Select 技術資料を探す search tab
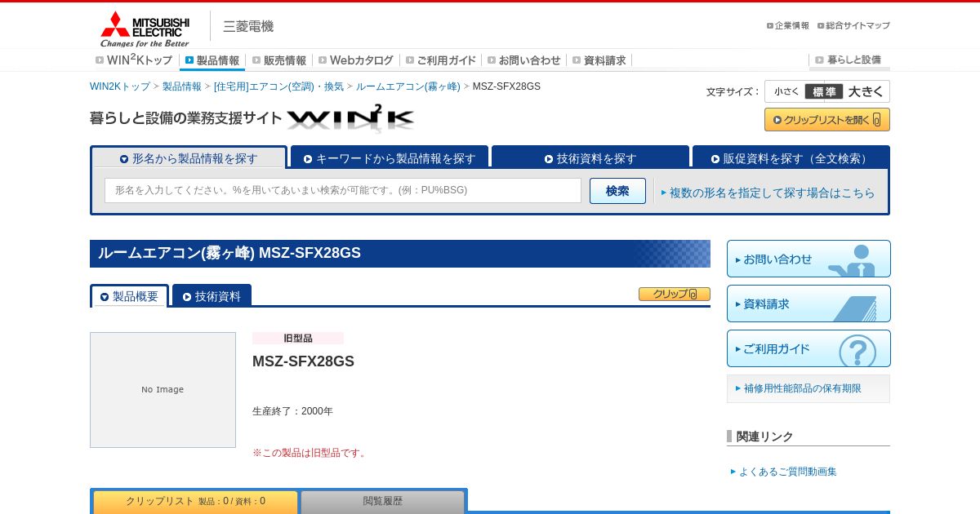 (x=590, y=158)
